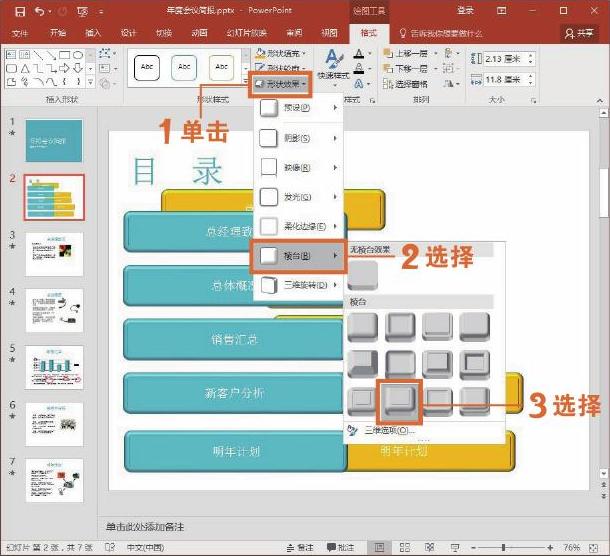Viewport: 610px width, 556px height.
Task: Click the Rotate objects icon in 排列 group
Action: tap(451, 84)
